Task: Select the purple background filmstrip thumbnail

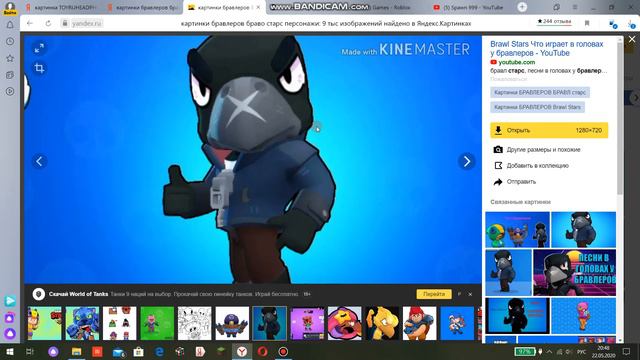Action: click(x=307, y=323)
